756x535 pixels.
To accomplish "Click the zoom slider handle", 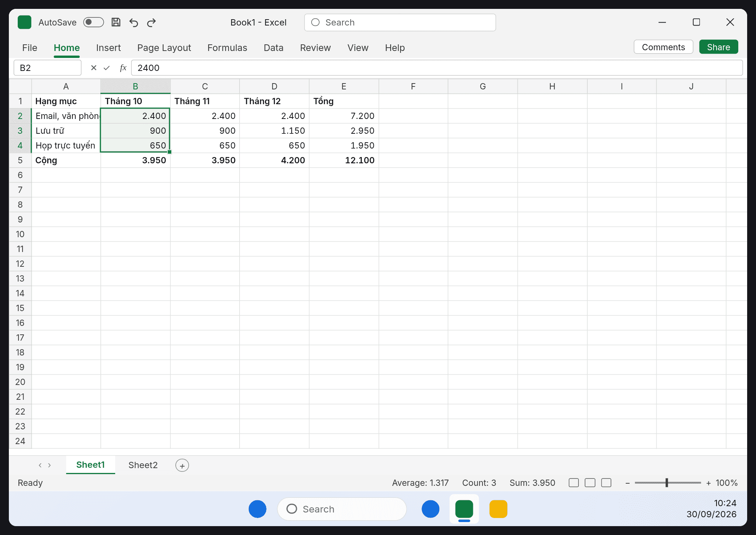I will 667,483.
